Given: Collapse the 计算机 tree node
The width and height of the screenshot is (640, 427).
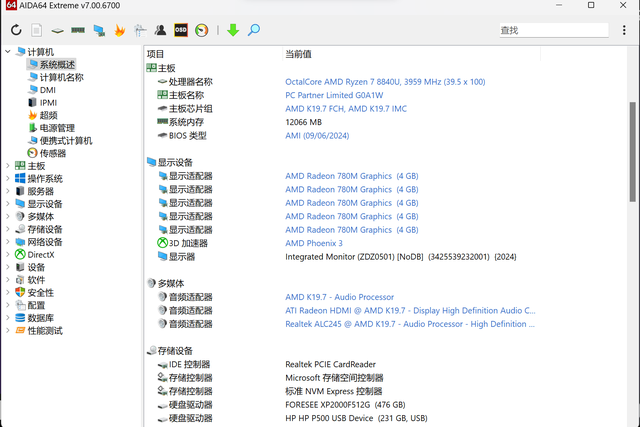Looking at the screenshot, I should [x=8, y=52].
